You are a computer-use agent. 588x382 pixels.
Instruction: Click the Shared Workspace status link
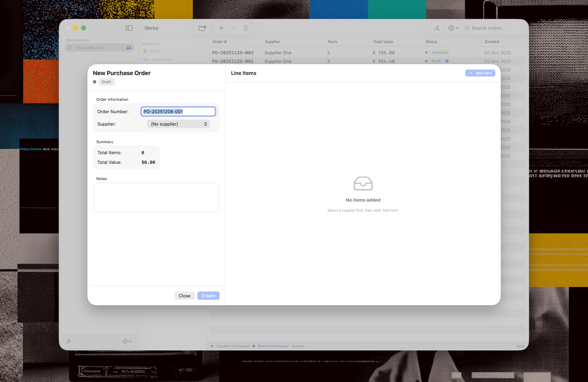pyautogui.click(x=273, y=346)
